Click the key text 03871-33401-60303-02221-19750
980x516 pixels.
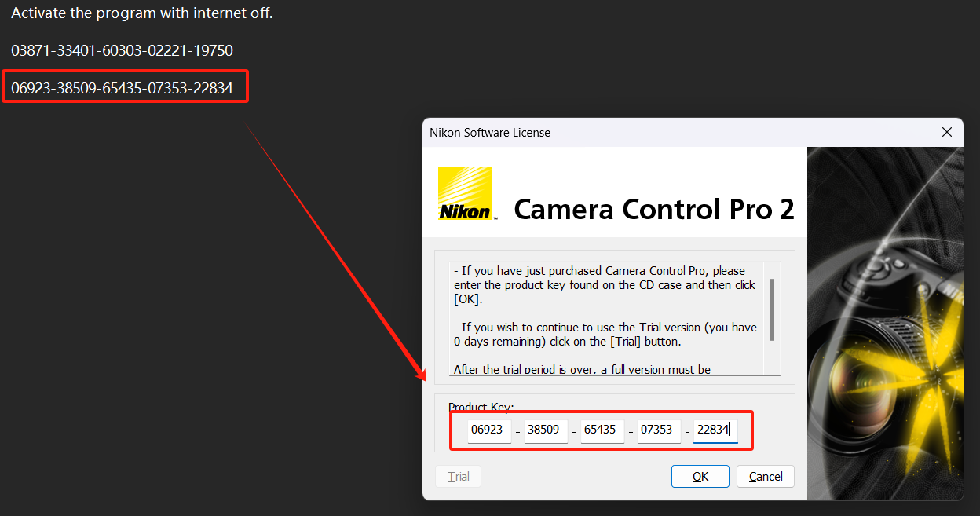point(122,51)
